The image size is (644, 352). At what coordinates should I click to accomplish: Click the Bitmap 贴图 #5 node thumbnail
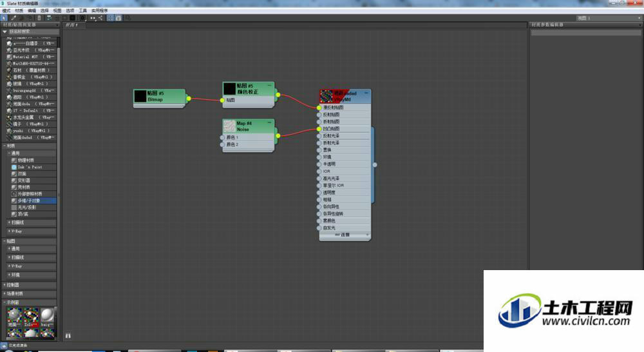point(140,96)
